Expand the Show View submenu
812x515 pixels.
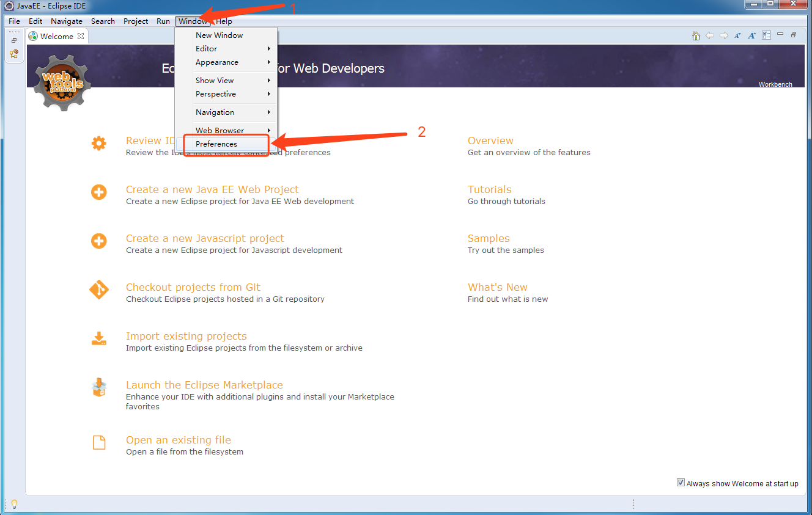click(227, 81)
